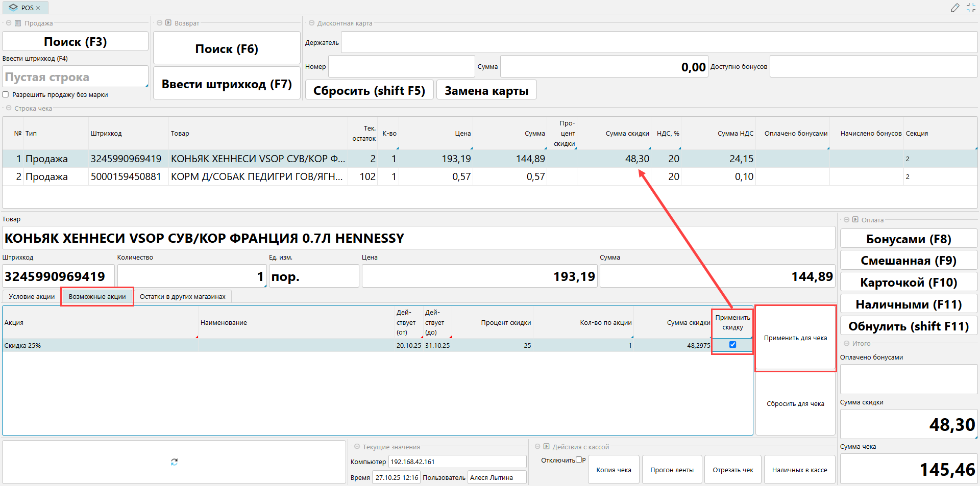The width and height of the screenshot is (980, 486).
Task: Click the play icon beside Оплата header
Action: tap(855, 220)
